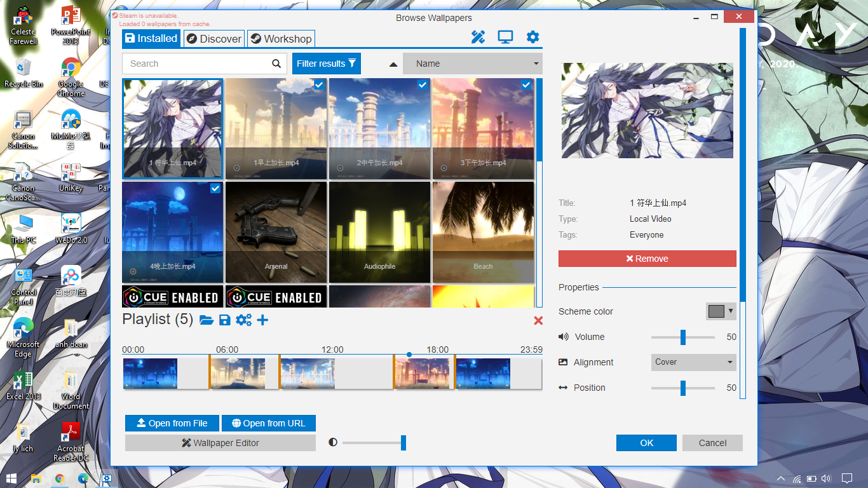Screen dimensions: 868x488
Task: Select the Arsenal wallpaper thumbnail
Action: 276,232
